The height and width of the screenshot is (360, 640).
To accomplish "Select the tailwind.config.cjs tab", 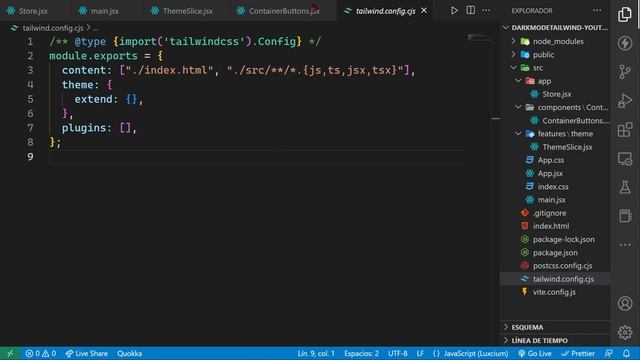I will [x=385, y=11].
